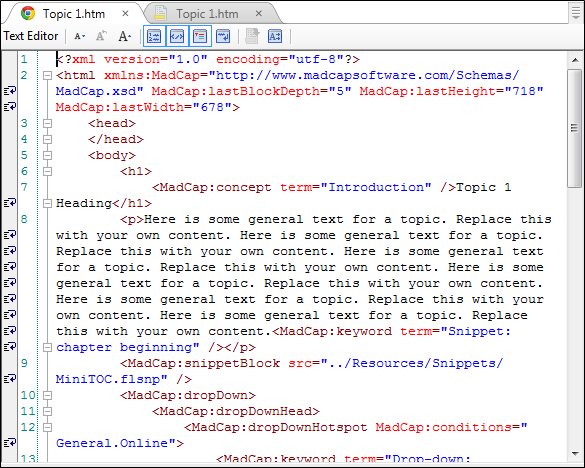Close the second Topic 1.htm tab

click(x=259, y=14)
